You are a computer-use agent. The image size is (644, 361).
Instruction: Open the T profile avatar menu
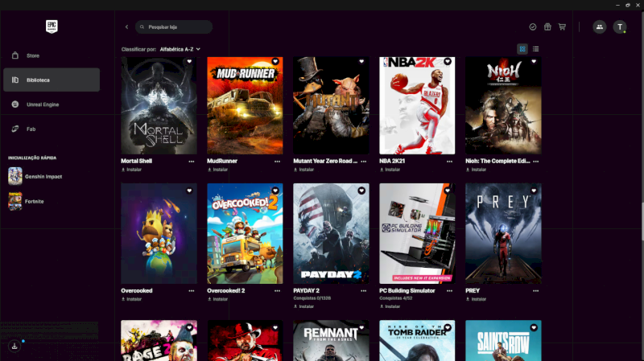coord(620,27)
